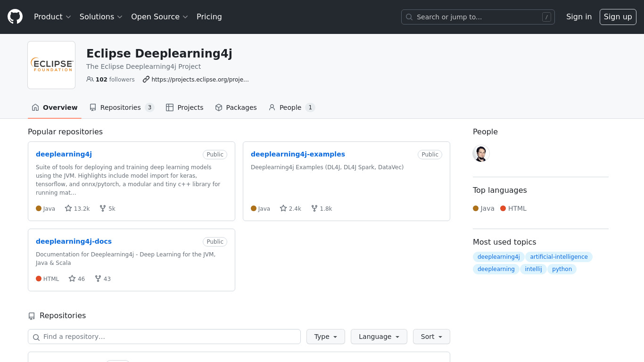Click the Public badge on deeplearning4j-examples

pos(430,155)
